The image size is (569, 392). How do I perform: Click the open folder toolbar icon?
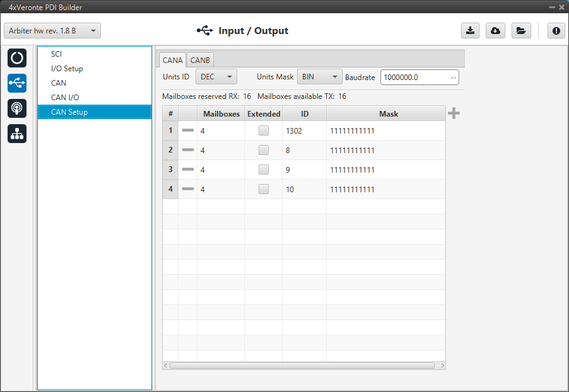(521, 31)
